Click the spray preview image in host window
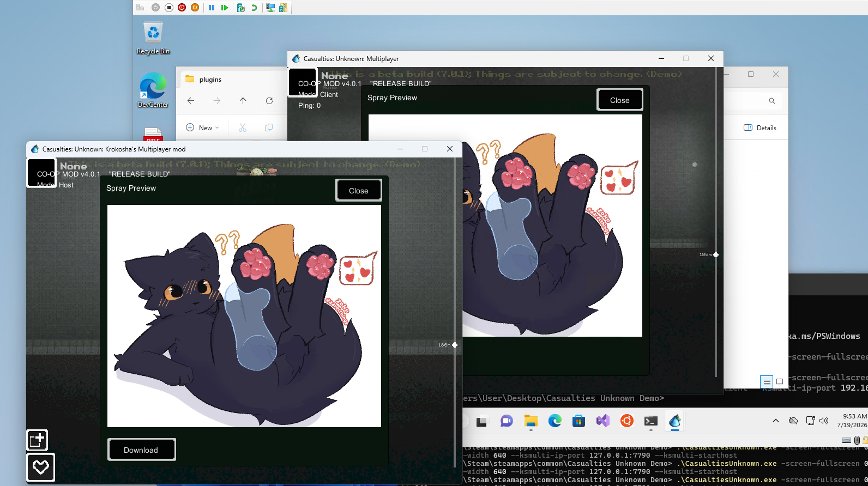Image resolution: width=868 pixels, height=486 pixels. pyautogui.click(x=244, y=316)
